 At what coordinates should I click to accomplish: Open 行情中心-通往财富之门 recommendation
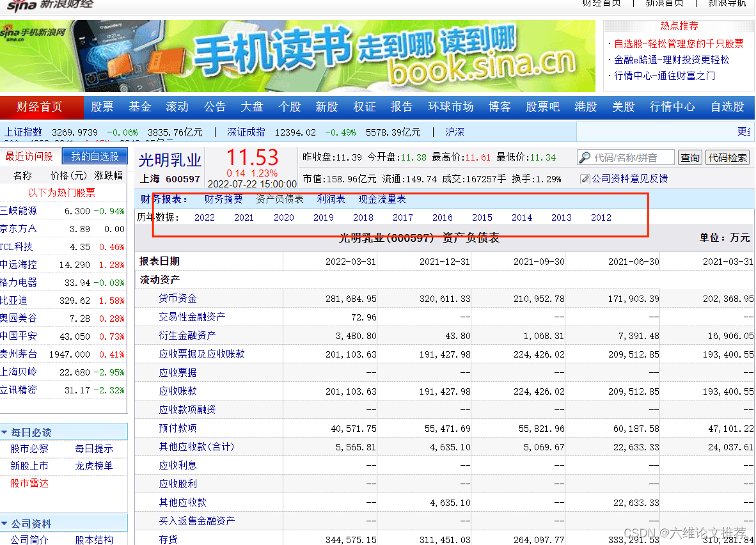(x=665, y=75)
